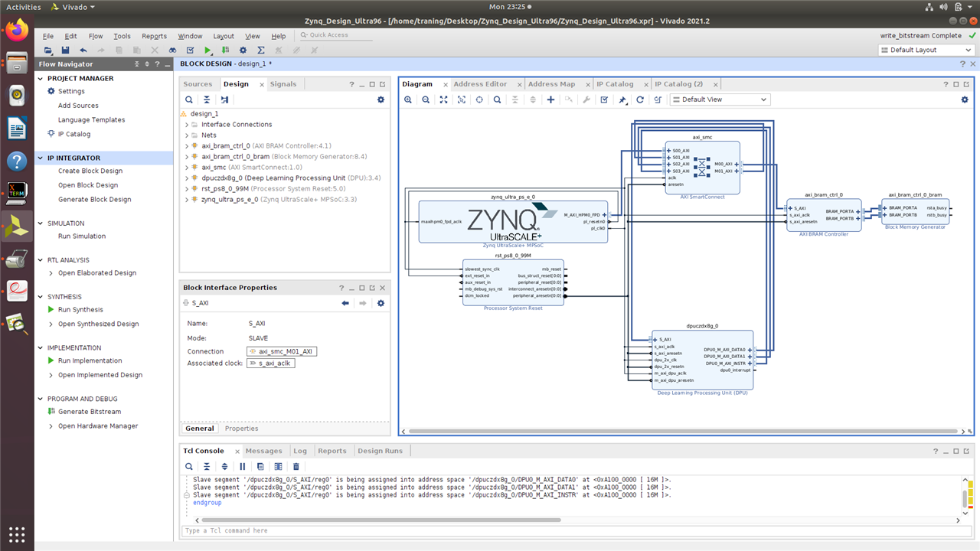Click the Validate Design checkmark icon in Diagram

point(604,99)
